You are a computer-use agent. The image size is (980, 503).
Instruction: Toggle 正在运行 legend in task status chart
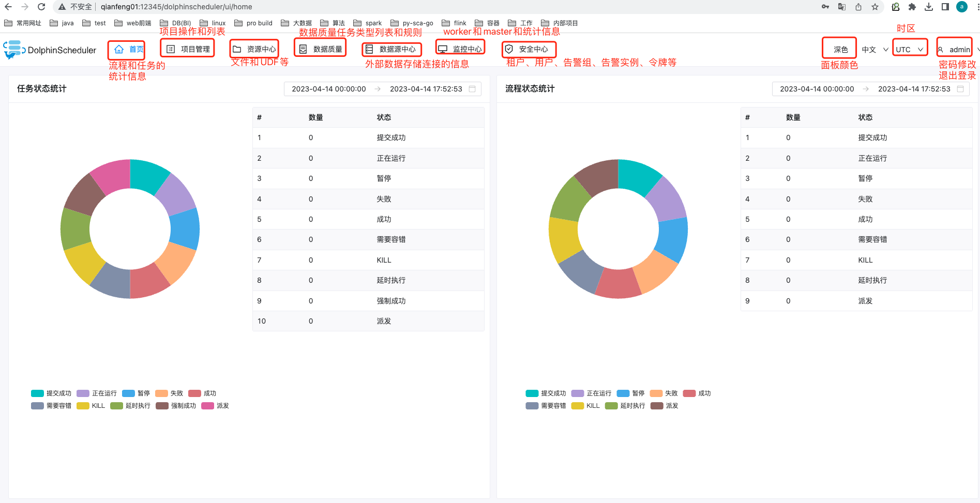click(97, 393)
